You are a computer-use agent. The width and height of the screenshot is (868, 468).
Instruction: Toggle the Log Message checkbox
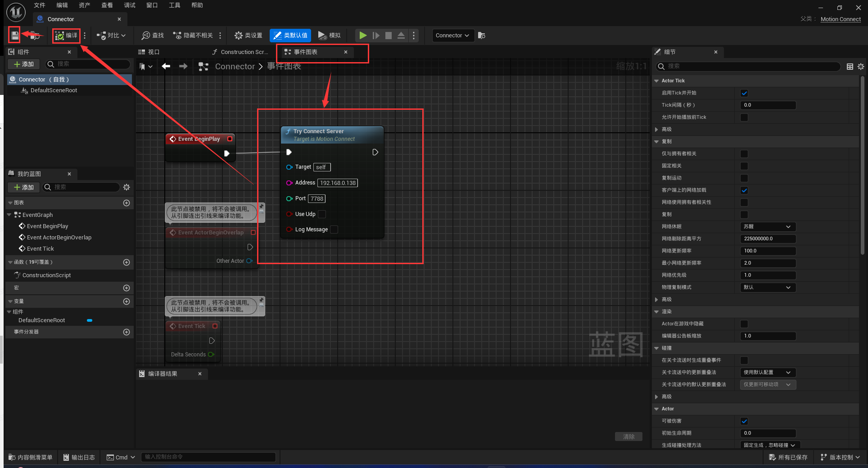pos(334,229)
